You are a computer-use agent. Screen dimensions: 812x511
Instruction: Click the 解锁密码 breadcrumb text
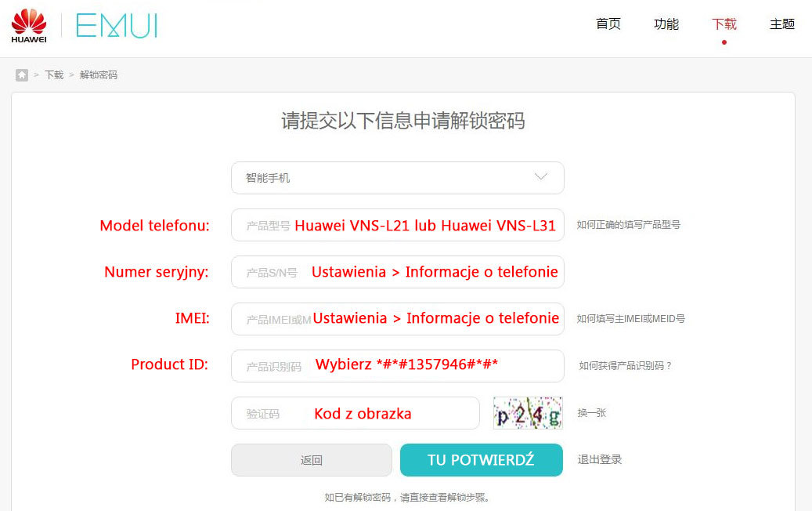tap(99, 75)
